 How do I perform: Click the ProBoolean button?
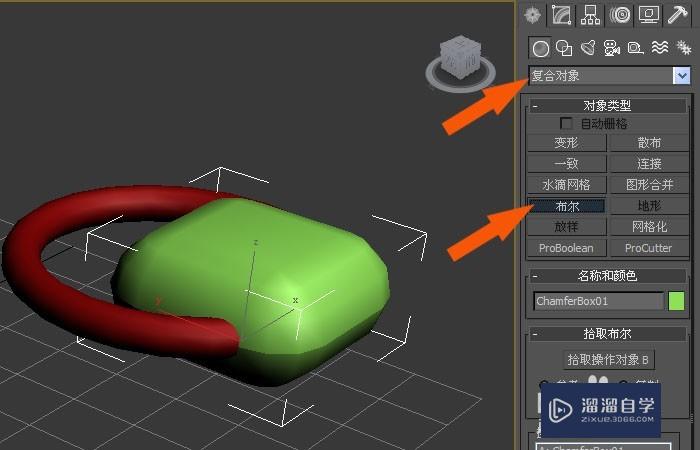pos(567,248)
